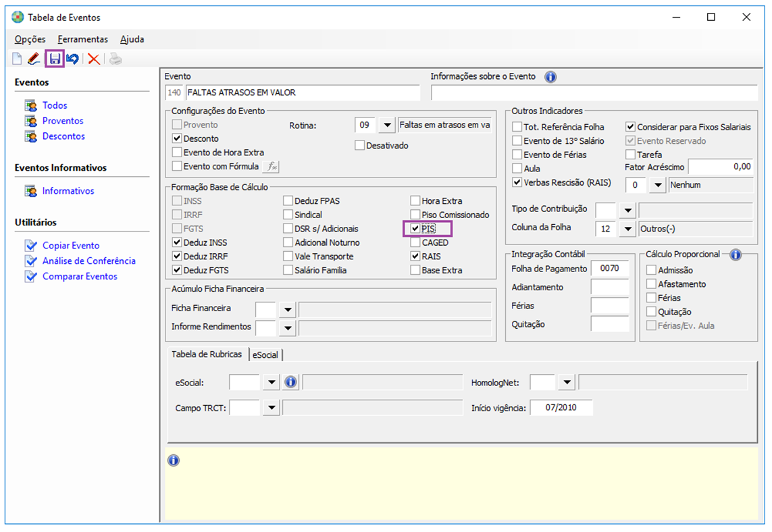772x532 pixels.
Task: Uncheck Verbas Rescisão (RAIS) checkbox
Action: (517, 182)
